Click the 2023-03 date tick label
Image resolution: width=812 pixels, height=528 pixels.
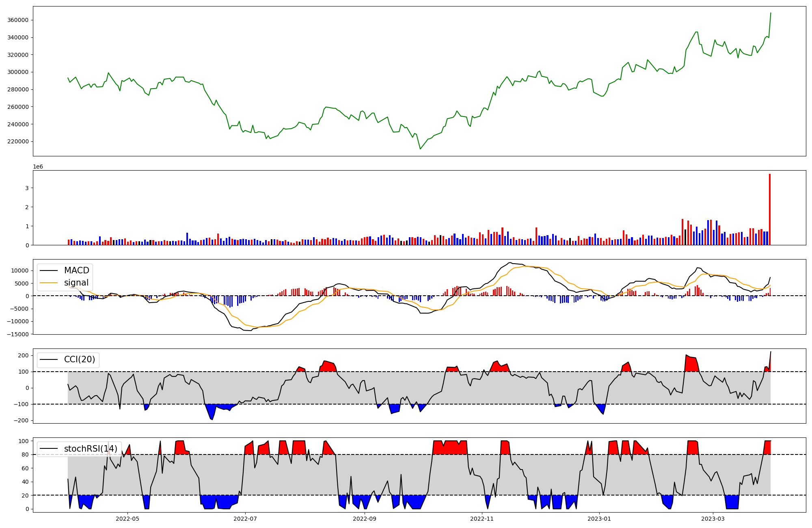[x=713, y=519]
